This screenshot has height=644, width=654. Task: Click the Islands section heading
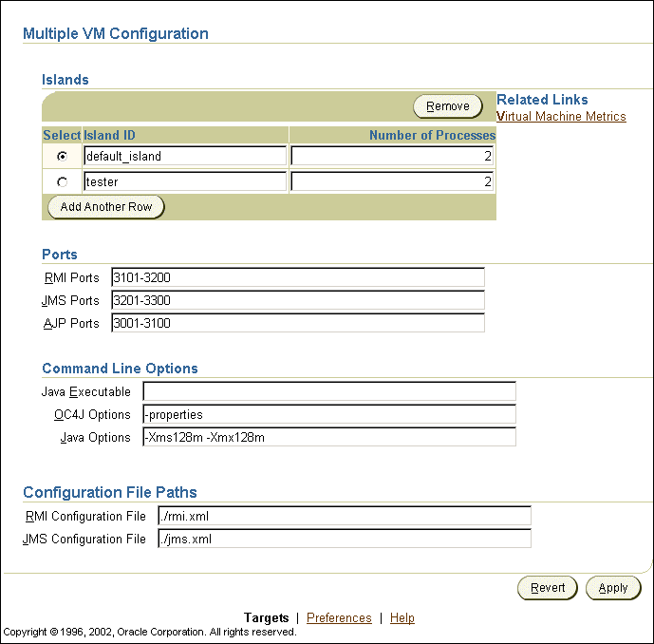pyautogui.click(x=65, y=80)
